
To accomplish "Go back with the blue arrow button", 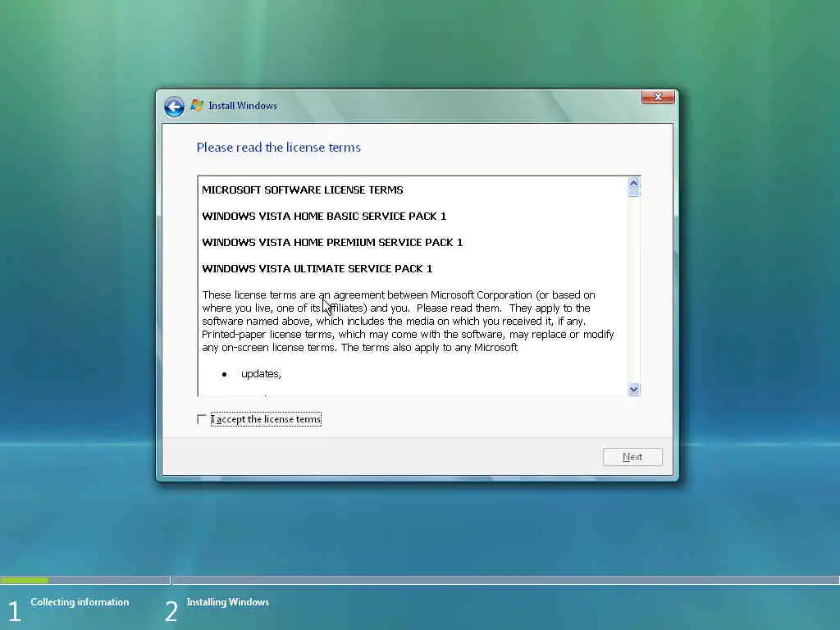I will pyautogui.click(x=174, y=106).
